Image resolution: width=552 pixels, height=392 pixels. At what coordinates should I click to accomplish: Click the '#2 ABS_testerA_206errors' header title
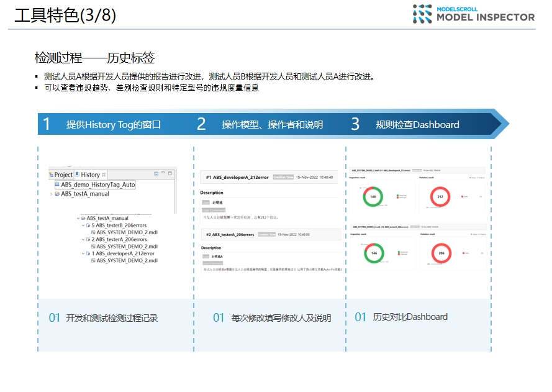tap(230, 235)
